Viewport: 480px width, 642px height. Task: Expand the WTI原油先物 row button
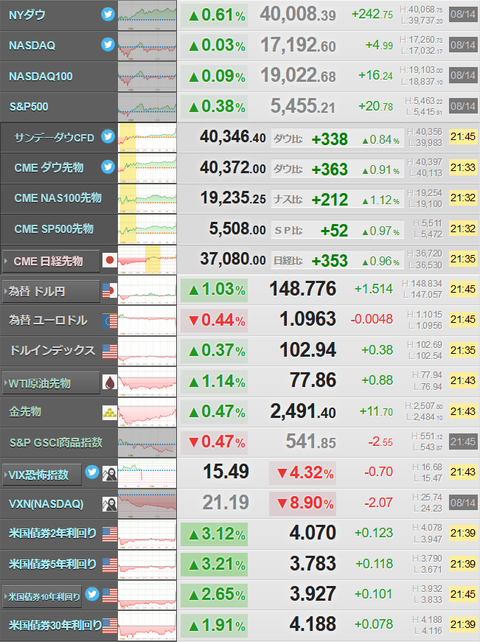(51, 383)
